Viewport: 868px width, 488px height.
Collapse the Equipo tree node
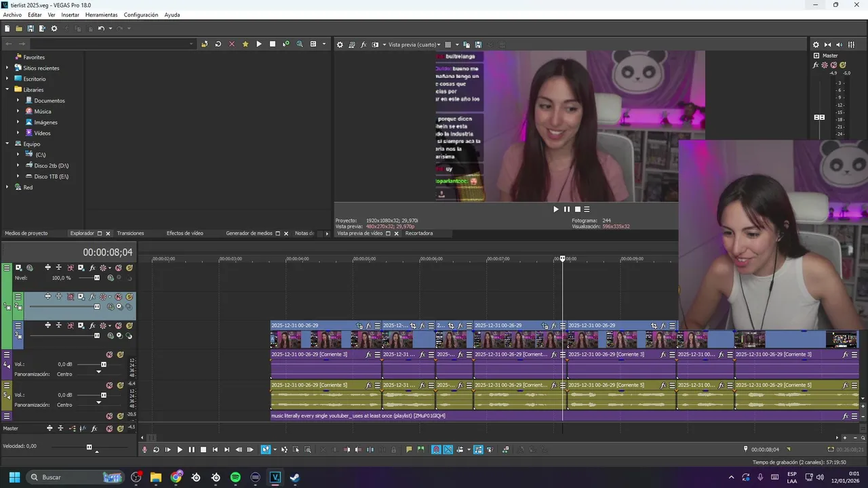pos(7,144)
